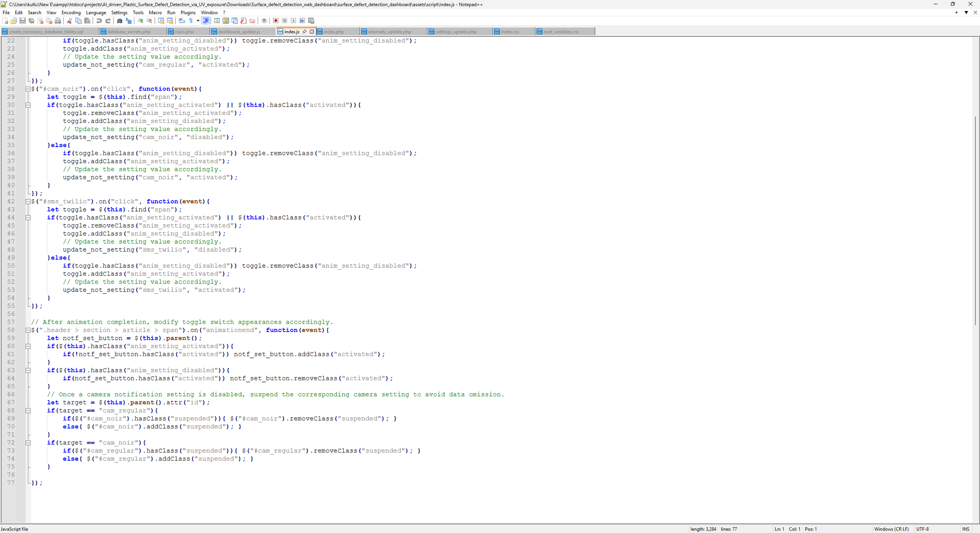Click the vertical scrollbar thumb
Viewport: 980px width, 533px height.
(976, 221)
